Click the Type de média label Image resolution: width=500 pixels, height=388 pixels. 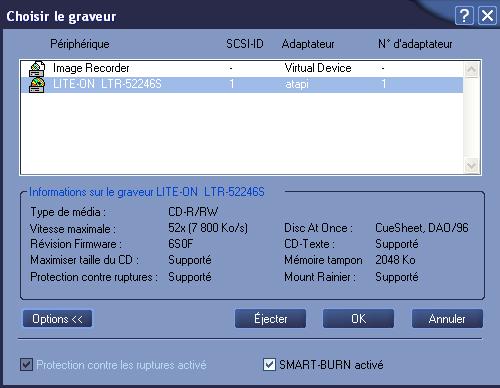coord(68,212)
